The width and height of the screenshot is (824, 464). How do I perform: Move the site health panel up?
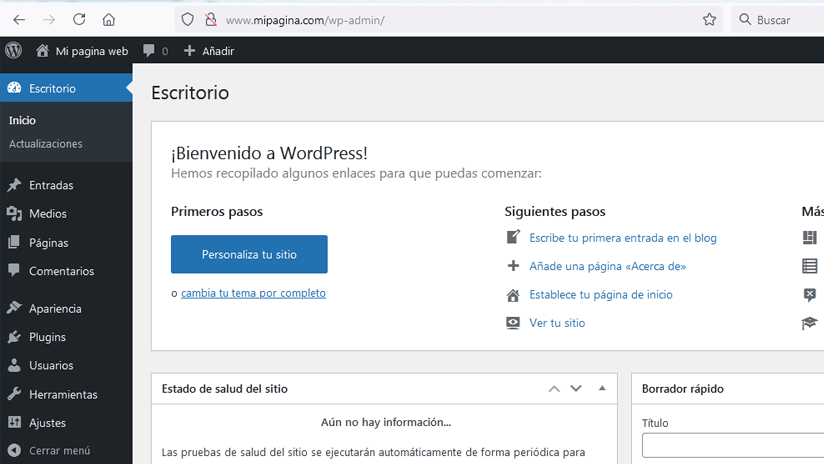click(554, 389)
